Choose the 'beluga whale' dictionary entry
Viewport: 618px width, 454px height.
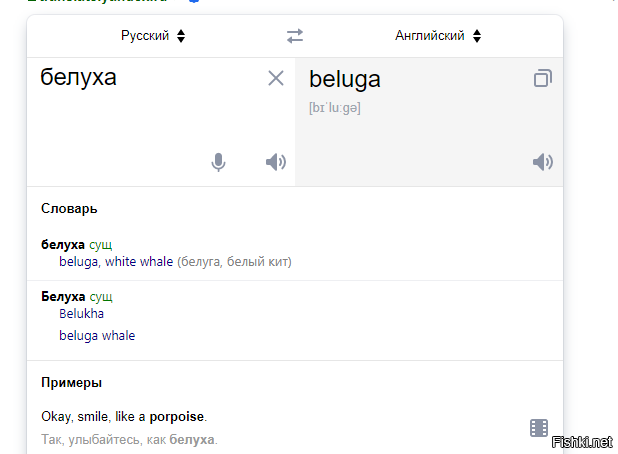[x=97, y=336]
